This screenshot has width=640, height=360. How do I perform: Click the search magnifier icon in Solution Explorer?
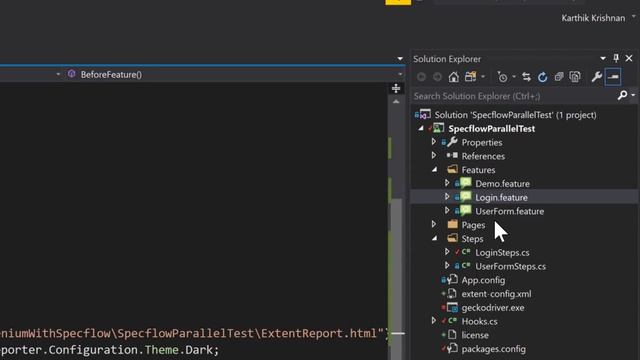point(622,96)
